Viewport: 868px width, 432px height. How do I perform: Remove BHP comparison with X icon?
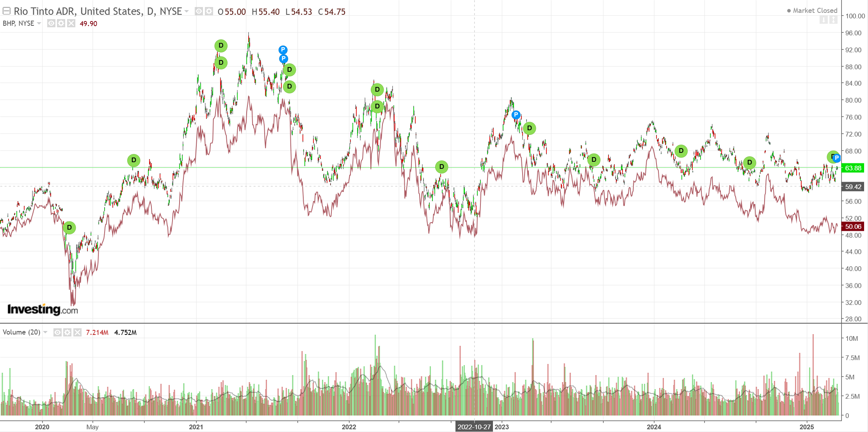(71, 23)
